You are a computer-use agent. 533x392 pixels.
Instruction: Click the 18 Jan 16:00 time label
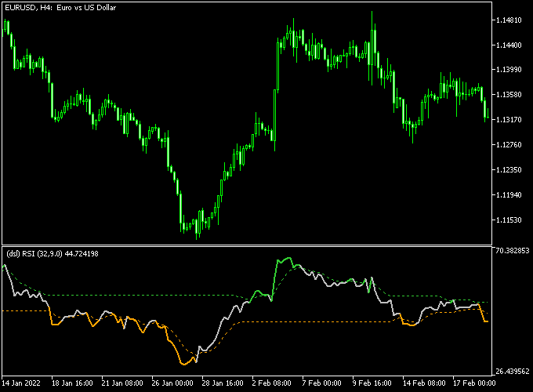pos(72,383)
